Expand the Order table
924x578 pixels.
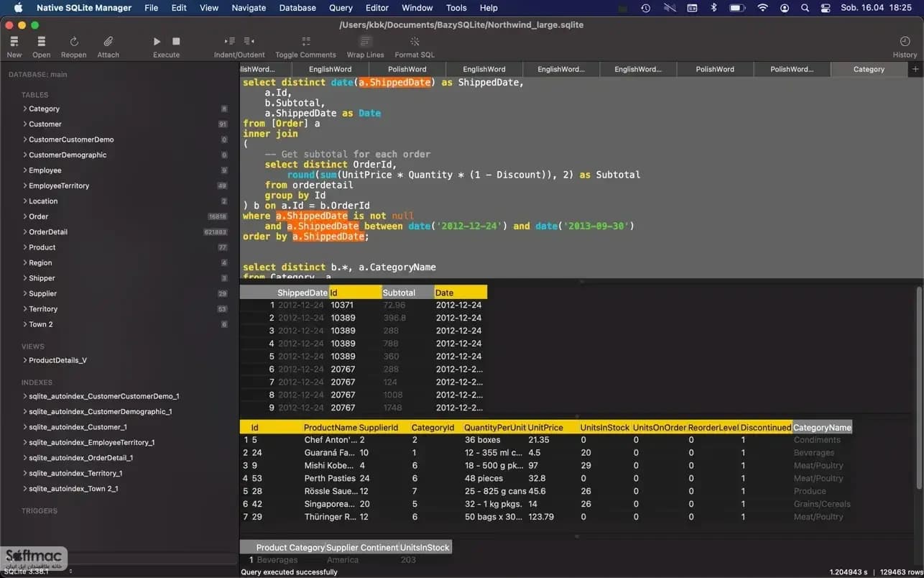click(x=24, y=216)
